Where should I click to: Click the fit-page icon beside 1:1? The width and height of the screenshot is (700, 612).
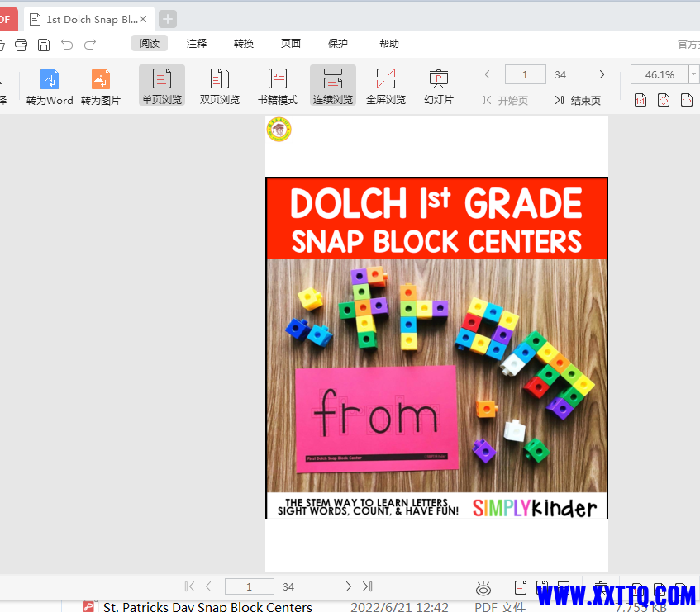[664, 100]
